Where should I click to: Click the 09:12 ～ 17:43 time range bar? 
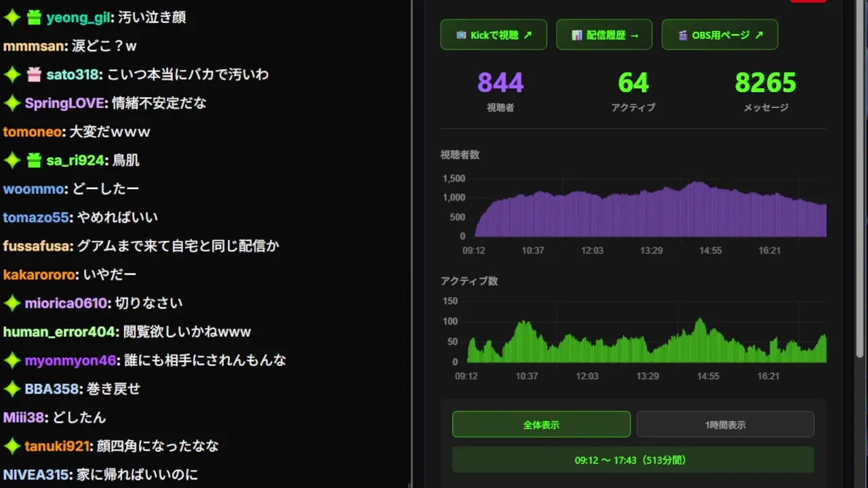pos(633,460)
